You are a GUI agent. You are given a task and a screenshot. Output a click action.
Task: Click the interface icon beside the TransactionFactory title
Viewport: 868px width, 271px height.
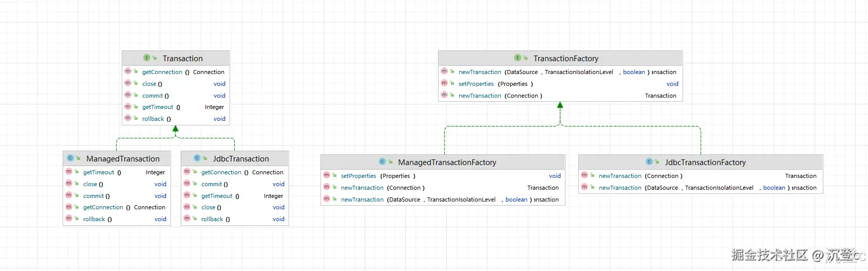point(518,58)
